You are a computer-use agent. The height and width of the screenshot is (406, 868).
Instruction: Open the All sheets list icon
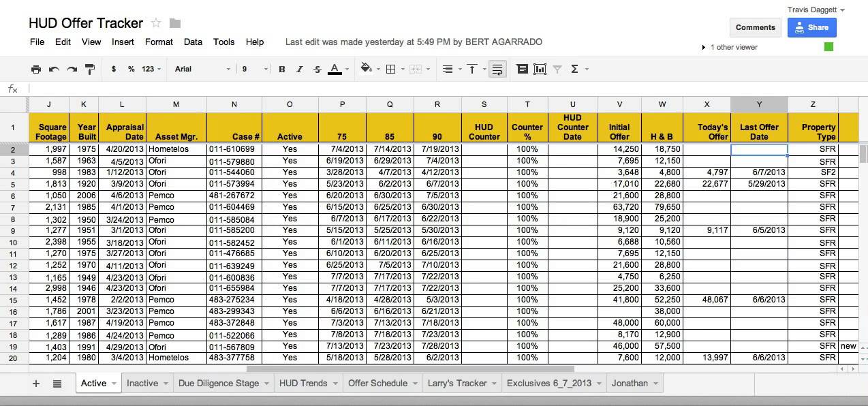point(57,384)
